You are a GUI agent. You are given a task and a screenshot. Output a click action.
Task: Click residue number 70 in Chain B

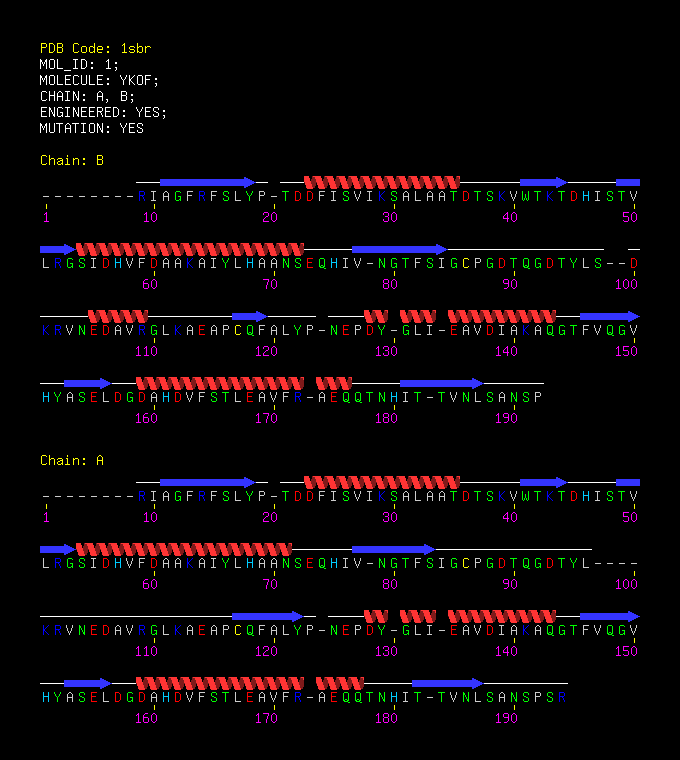point(270,285)
